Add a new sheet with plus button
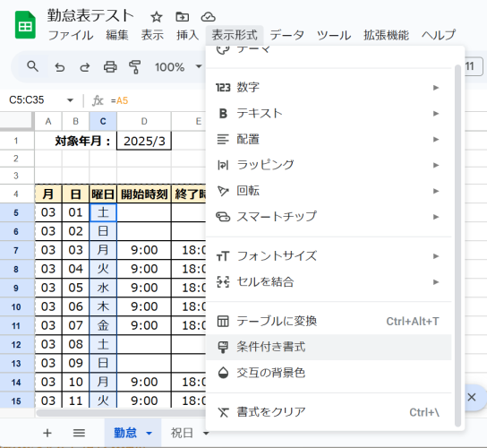The image size is (487, 448). (x=47, y=433)
